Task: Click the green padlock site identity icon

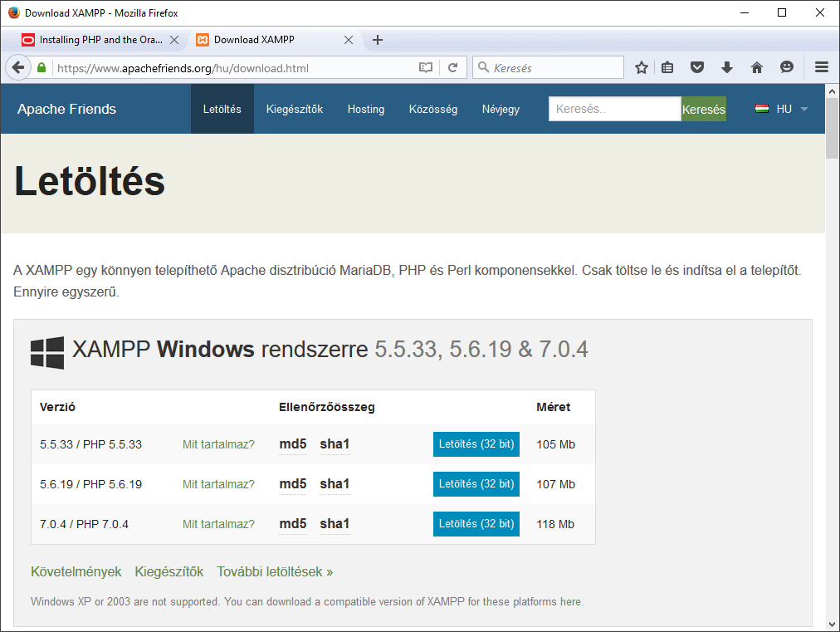Action: [x=42, y=67]
